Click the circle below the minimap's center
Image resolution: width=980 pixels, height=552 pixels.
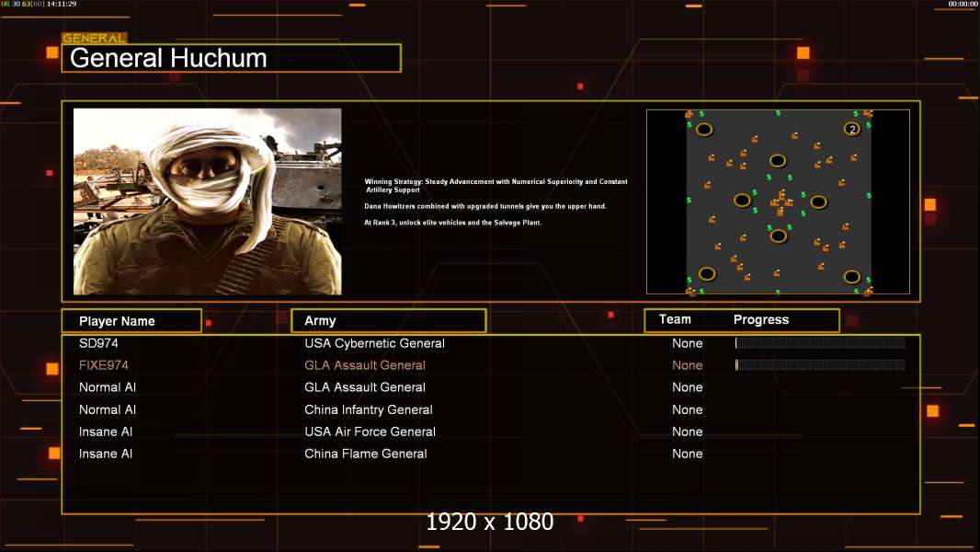(x=778, y=236)
